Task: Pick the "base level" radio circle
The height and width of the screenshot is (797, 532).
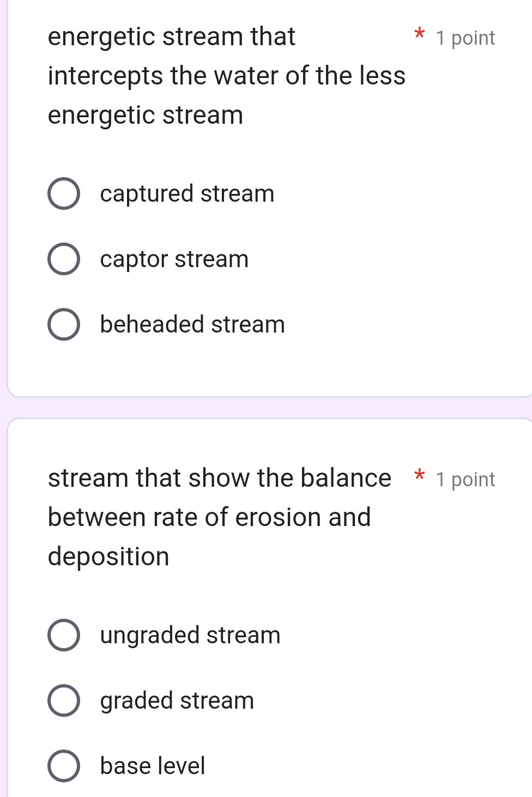Action: coord(64,766)
